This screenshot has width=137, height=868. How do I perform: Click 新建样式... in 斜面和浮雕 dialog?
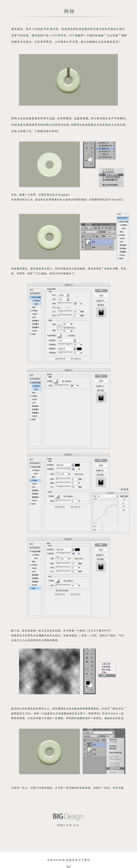point(101,301)
